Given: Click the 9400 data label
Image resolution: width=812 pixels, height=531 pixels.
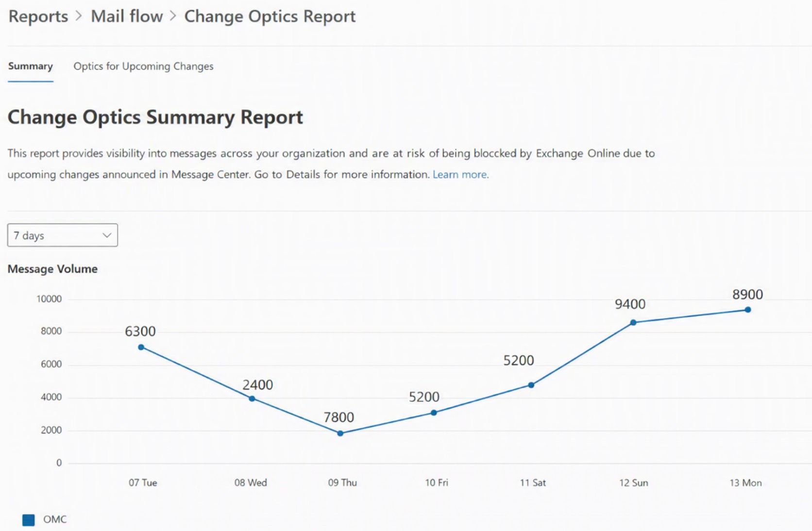Looking at the screenshot, I should pos(630,304).
